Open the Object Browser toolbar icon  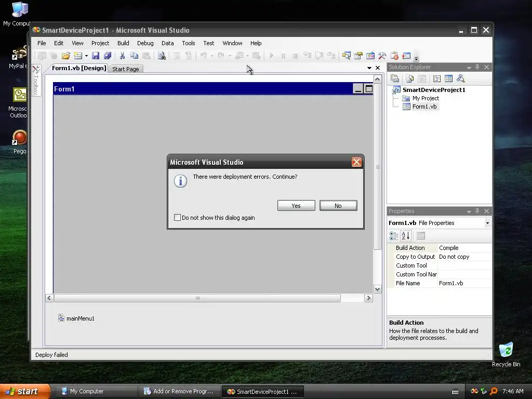click(x=370, y=56)
